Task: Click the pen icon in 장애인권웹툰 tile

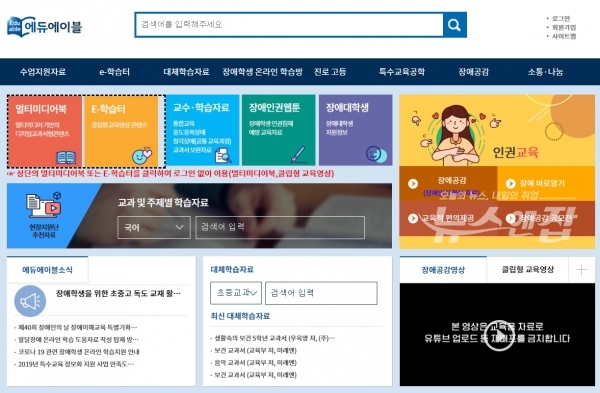Action: [x=298, y=154]
